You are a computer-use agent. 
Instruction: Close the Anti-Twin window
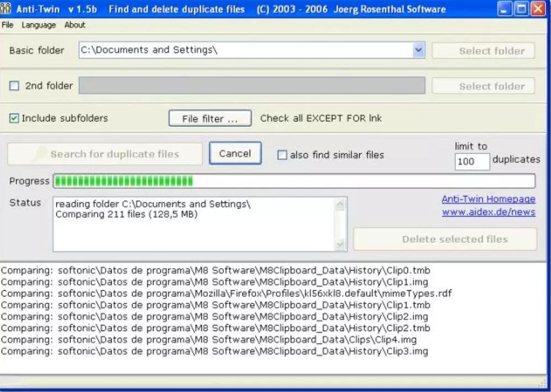pyautogui.click(x=538, y=9)
